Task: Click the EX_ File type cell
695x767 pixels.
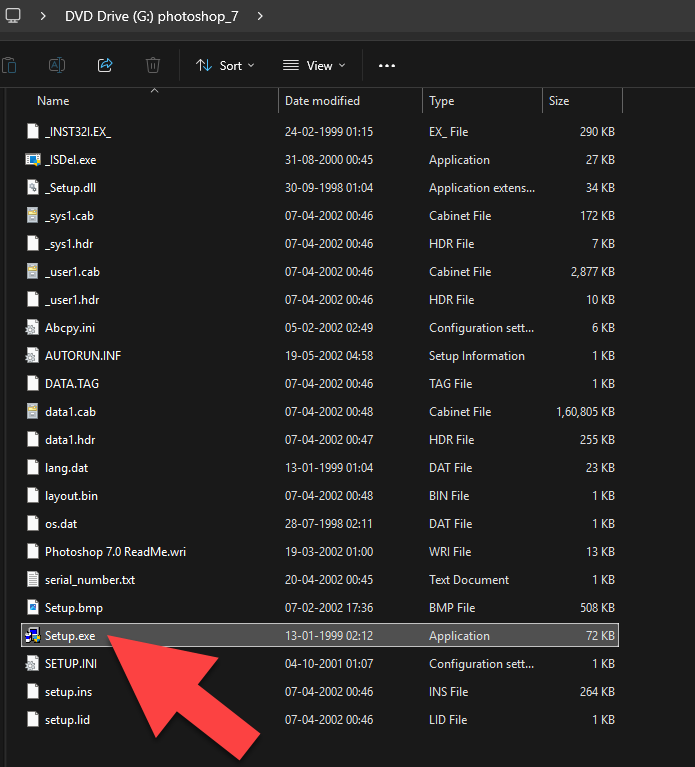Action: (x=448, y=132)
